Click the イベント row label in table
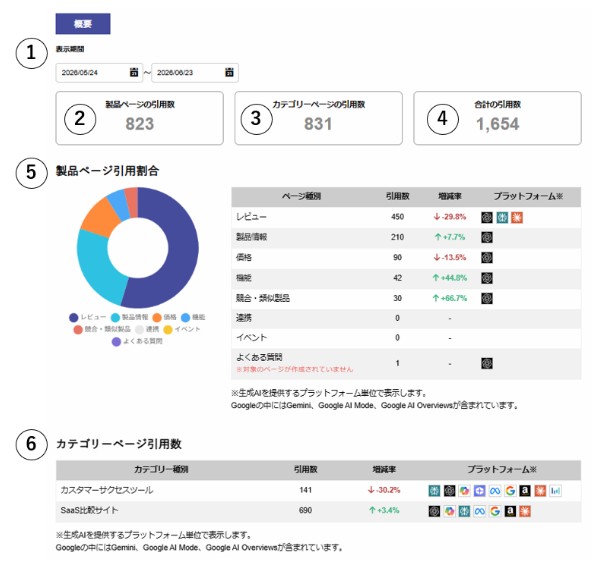Viewport: 601px width, 565px height. click(251, 338)
